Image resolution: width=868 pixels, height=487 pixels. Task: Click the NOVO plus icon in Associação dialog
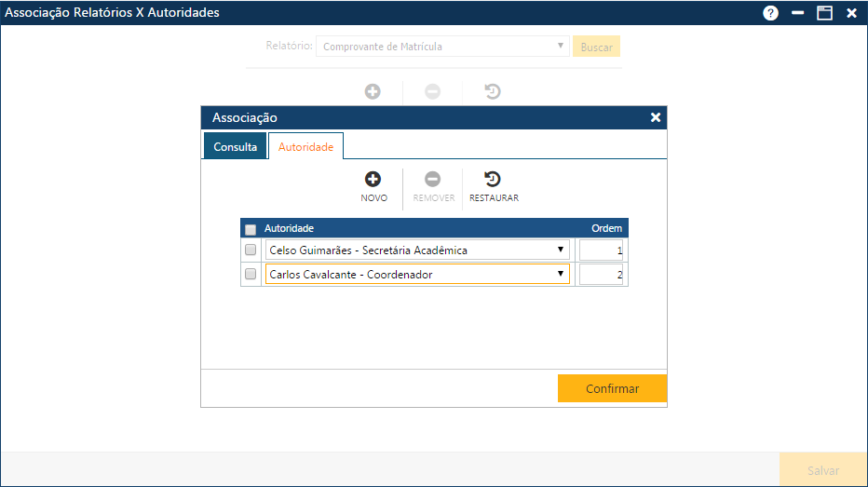pyautogui.click(x=373, y=179)
